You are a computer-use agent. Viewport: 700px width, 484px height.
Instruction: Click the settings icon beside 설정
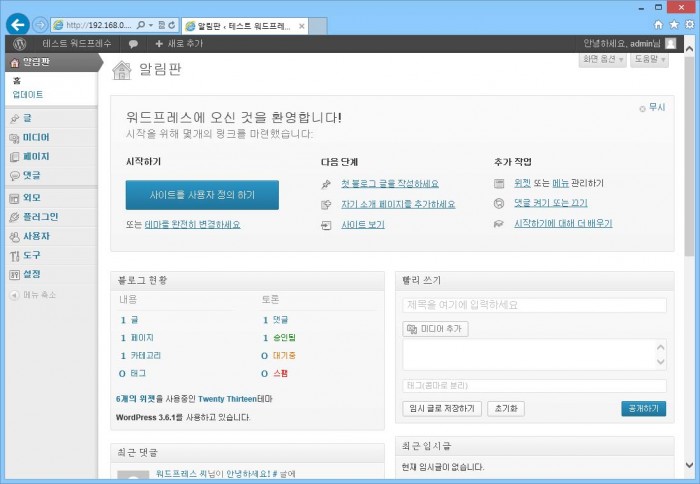pos(15,275)
